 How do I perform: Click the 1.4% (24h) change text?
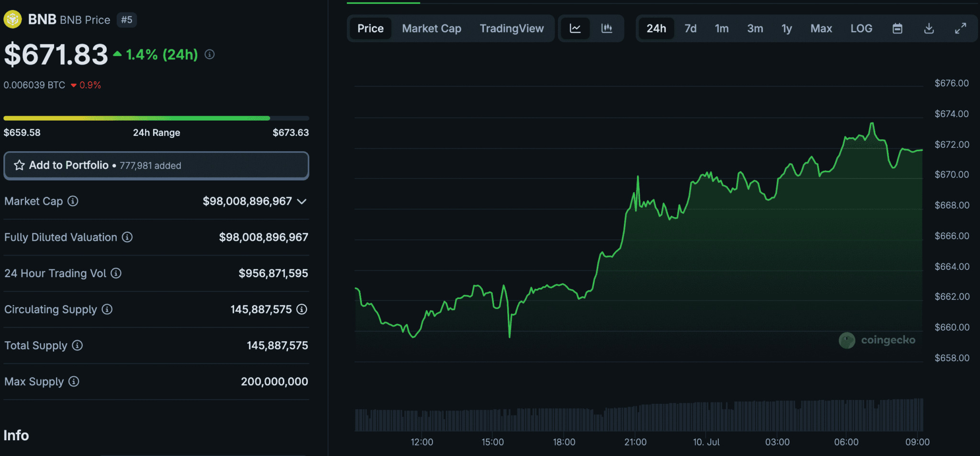tap(162, 55)
